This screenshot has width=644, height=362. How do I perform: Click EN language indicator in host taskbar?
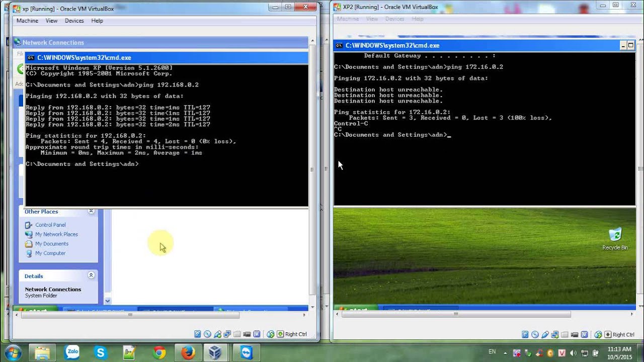click(492, 352)
